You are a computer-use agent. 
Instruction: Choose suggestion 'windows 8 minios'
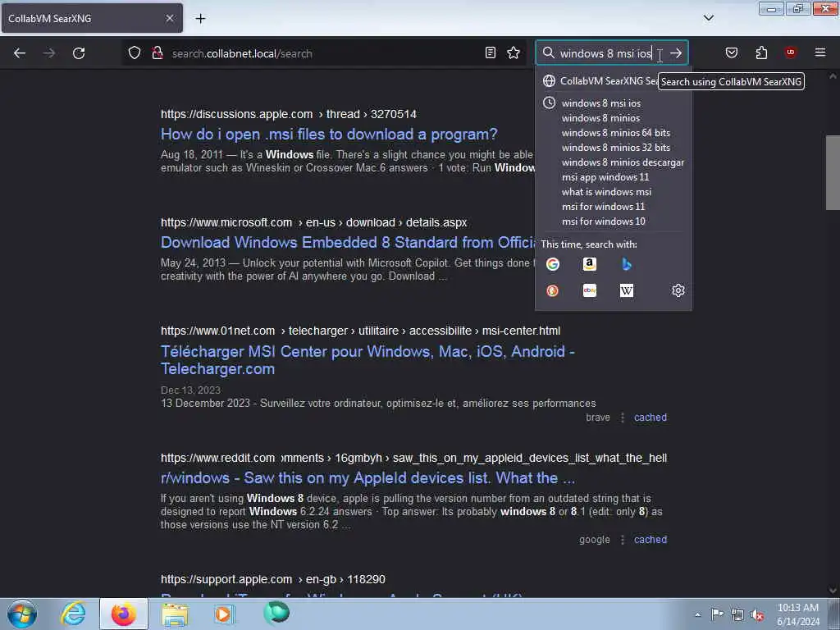(x=614, y=118)
